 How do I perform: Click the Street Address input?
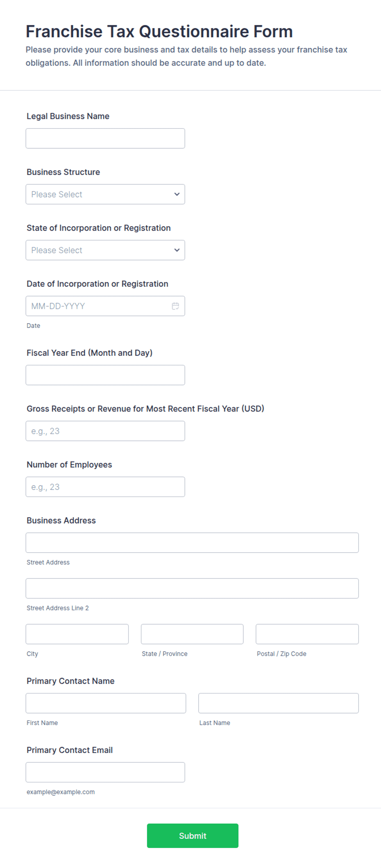(x=192, y=543)
